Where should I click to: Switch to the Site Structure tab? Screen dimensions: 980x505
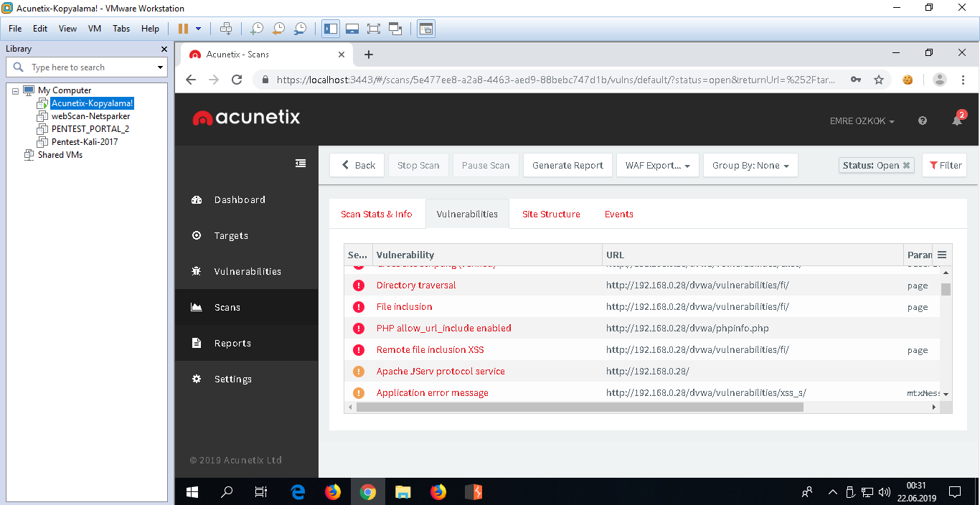coord(551,214)
